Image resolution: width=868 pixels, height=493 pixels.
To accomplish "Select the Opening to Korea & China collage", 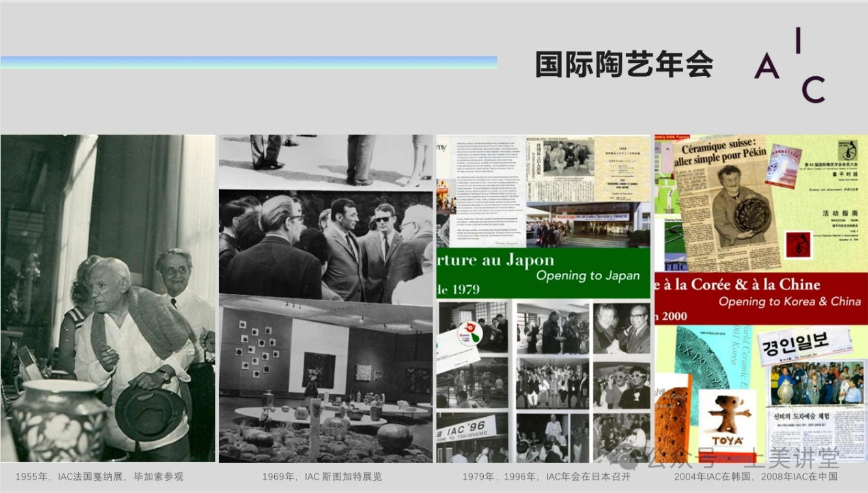I will pyautogui.click(x=761, y=298).
